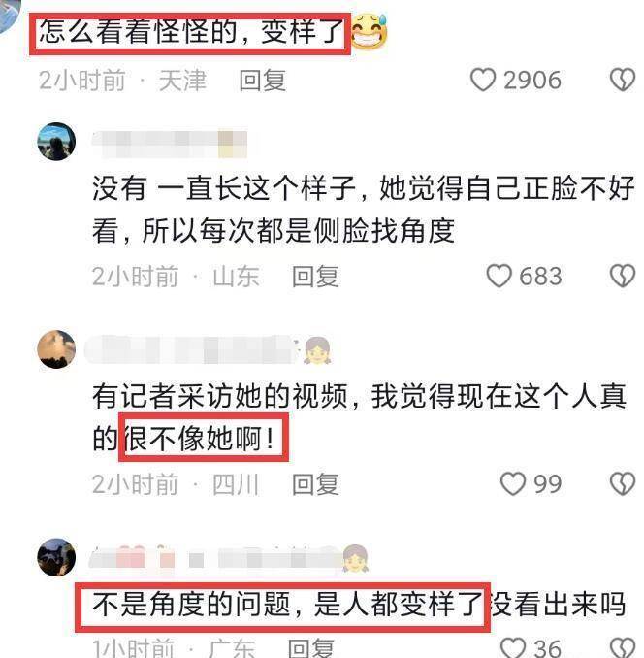Image resolution: width=644 pixels, height=658 pixels.
Task: Open blurred username of Shandong commenter
Action: pos(170,144)
